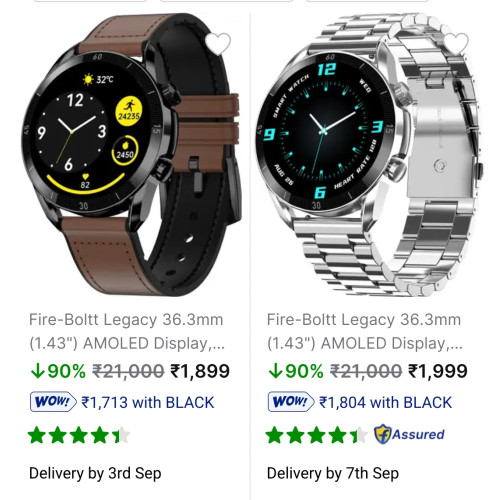500x500 pixels.
Task: Open second Fire-Boltt Legacy 36.3mm title
Action: pyautogui.click(x=364, y=331)
